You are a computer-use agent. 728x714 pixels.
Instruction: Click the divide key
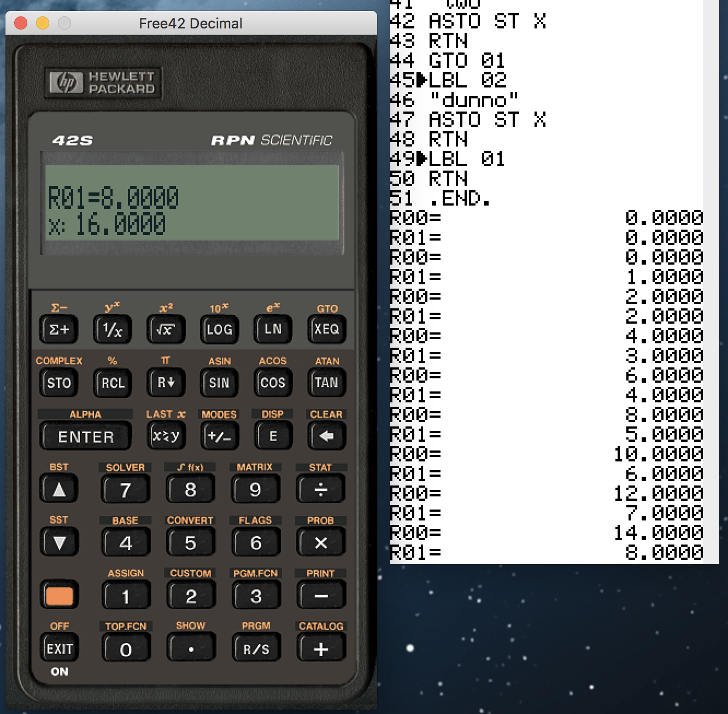321,489
